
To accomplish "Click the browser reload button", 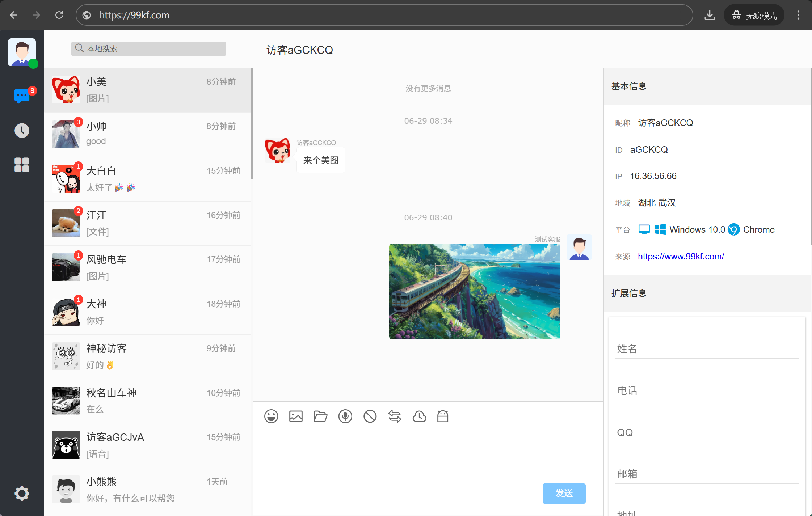I will click(x=59, y=15).
